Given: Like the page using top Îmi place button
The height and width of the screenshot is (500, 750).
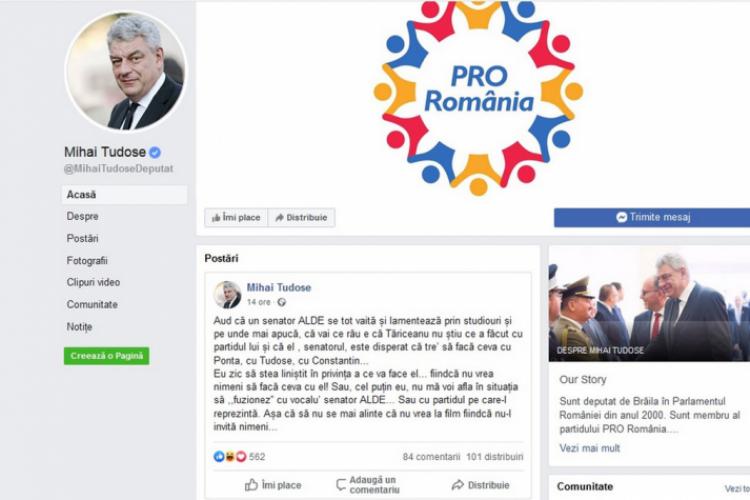Looking at the screenshot, I should [x=236, y=218].
